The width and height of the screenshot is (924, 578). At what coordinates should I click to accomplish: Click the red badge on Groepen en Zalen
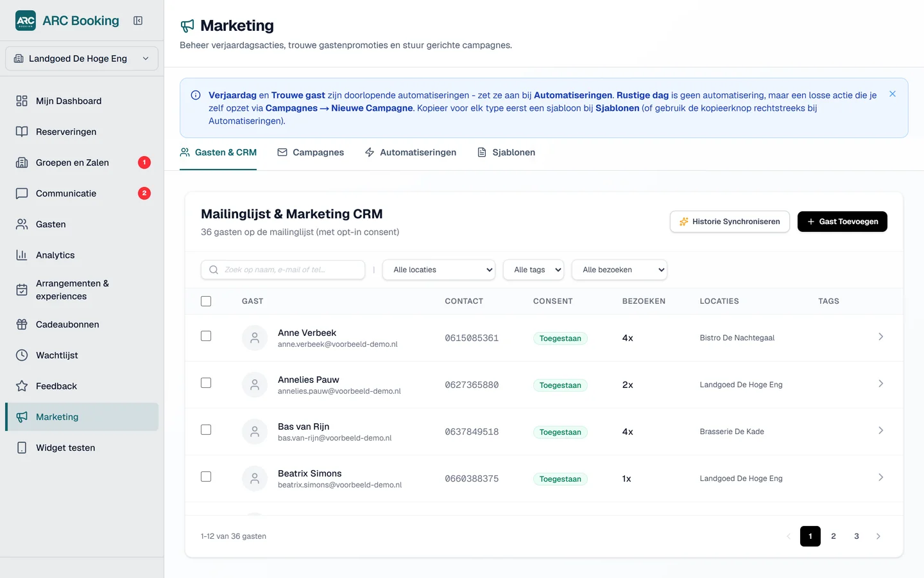point(144,162)
